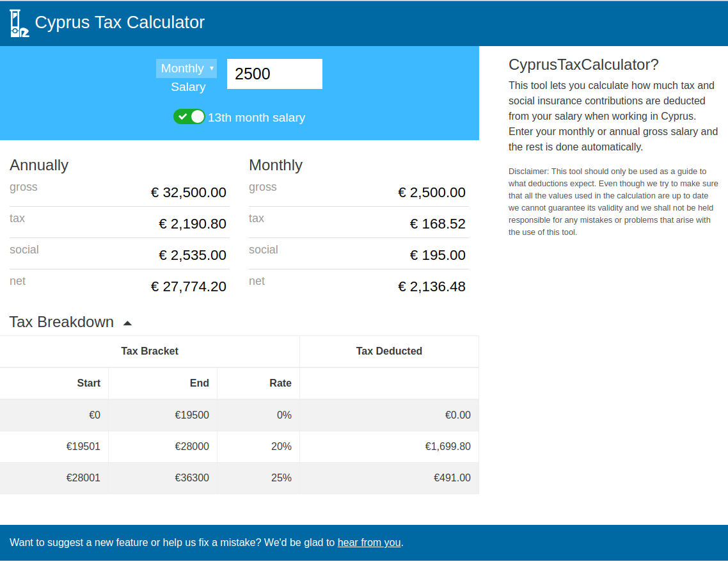Click the Cyprus Tax Calculator logo icon
The width and height of the screenshot is (728, 562).
19,23
